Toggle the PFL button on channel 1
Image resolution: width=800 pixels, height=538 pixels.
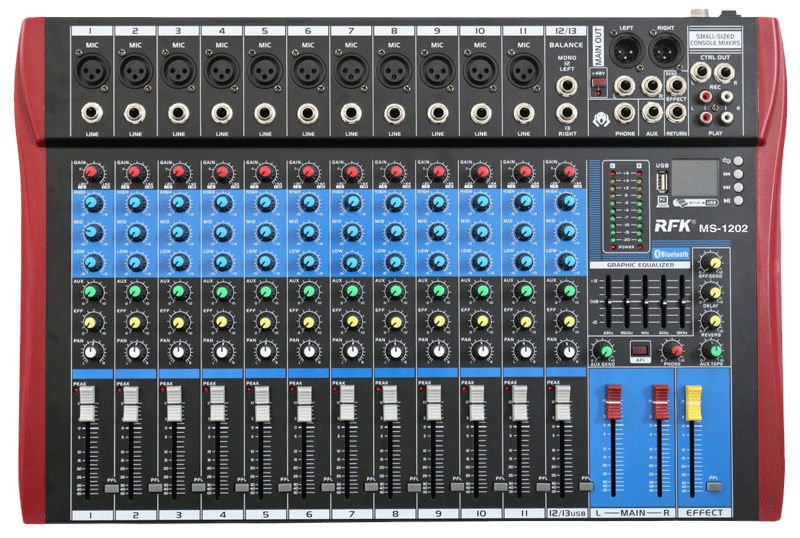click(x=108, y=486)
